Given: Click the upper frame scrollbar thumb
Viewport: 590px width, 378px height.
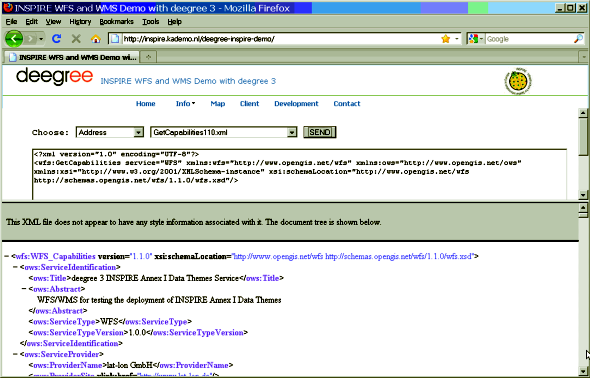Looking at the screenshot, I should click(584, 136).
